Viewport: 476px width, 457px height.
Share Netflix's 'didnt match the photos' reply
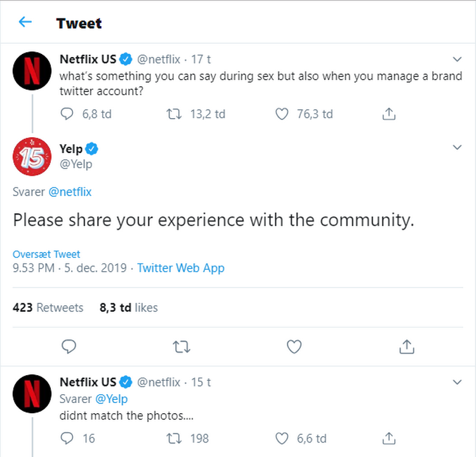[x=390, y=438]
